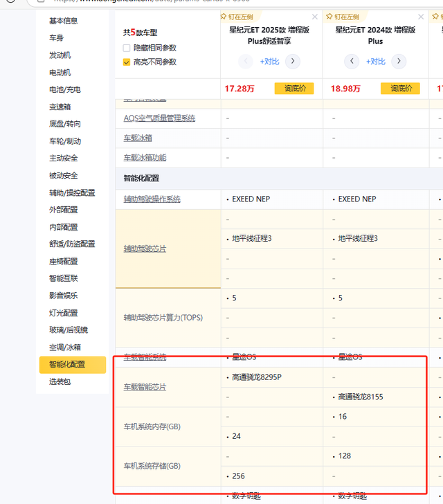Click 询底价 for 18.98万 model
The height and width of the screenshot is (504, 443).
(400, 89)
